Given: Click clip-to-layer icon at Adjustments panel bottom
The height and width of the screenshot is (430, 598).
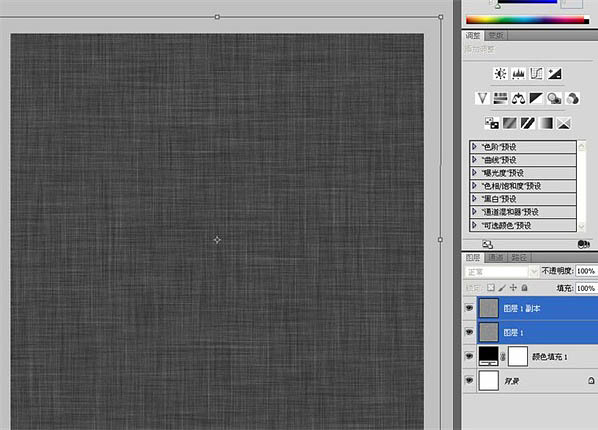Looking at the screenshot, I should pyautogui.click(x=584, y=244).
